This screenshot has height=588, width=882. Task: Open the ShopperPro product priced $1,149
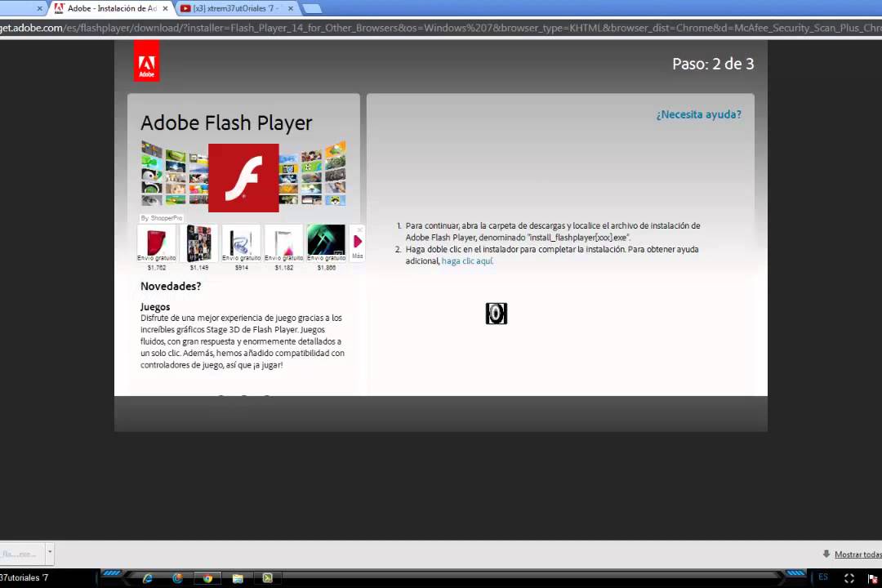[x=199, y=247]
